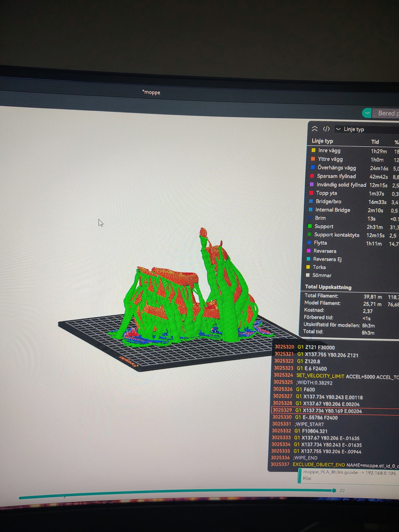Click the Tid column header
The width and height of the screenshot is (399, 532).
pos(375,142)
